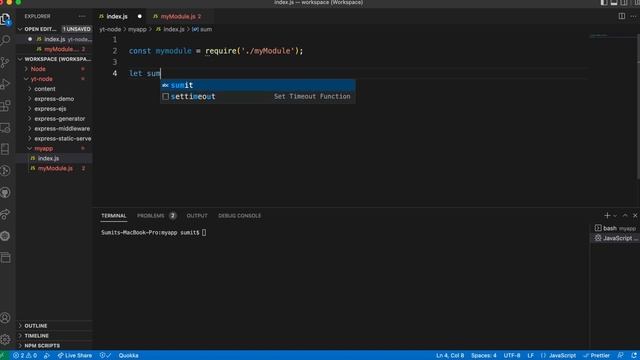Click the myapp breadcrumb segment

(137, 29)
